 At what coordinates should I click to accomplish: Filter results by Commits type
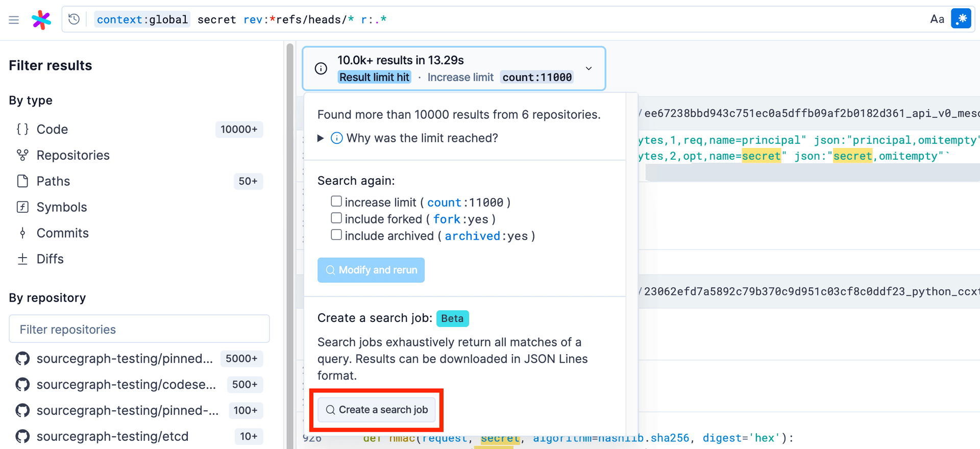click(x=139, y=233)
